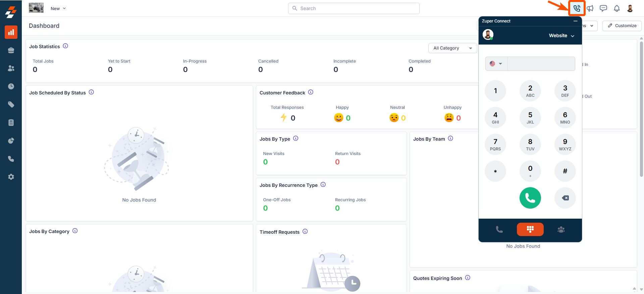Open the user profile avatar in top bar
Viewport: 644px width, 294px height.
pos(630,8)
